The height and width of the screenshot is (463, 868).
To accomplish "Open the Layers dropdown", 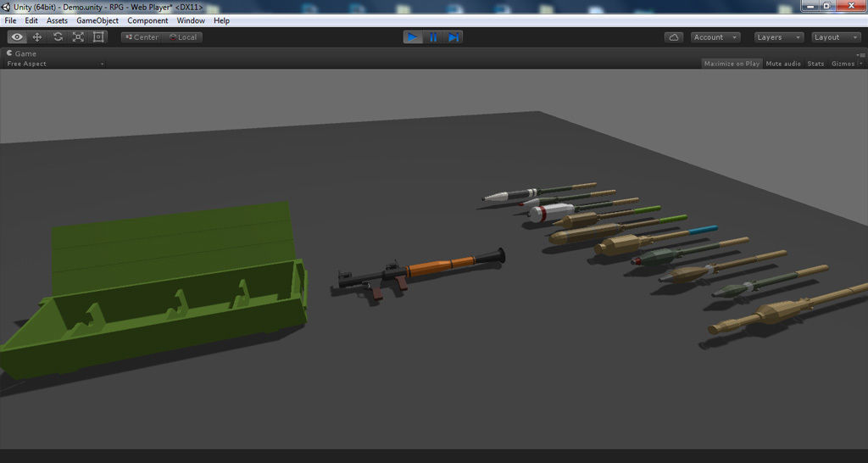I will click(779, 37).
